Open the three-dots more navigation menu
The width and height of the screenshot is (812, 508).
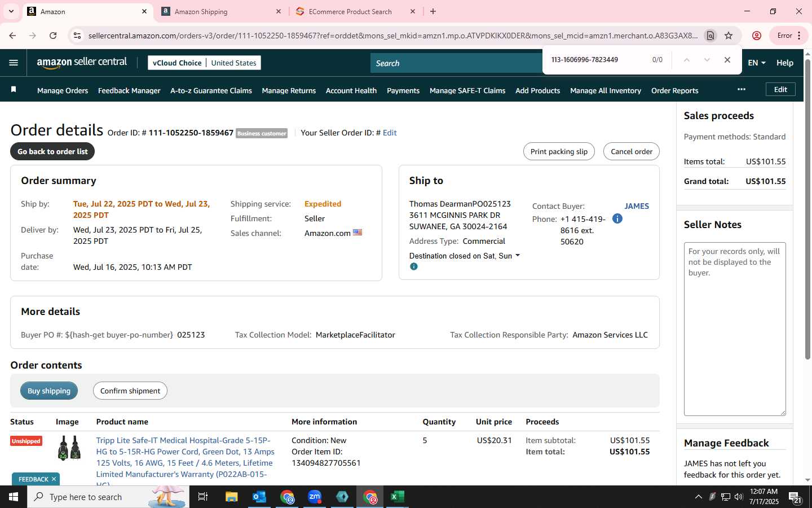pyautogui.click(x=742, y=89)
